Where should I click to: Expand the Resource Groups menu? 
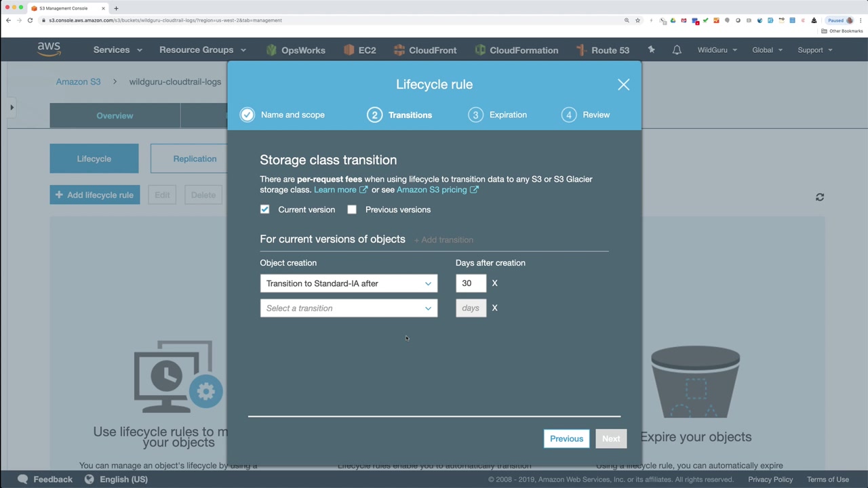click(203, 49)
